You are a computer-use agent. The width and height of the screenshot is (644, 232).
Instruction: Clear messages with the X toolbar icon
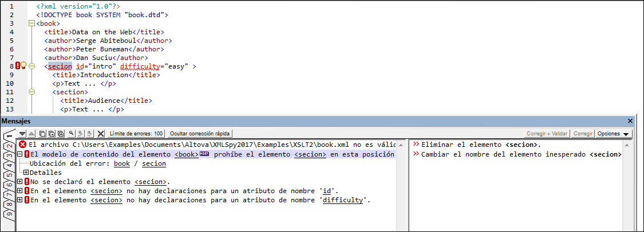tap(101, 134)
